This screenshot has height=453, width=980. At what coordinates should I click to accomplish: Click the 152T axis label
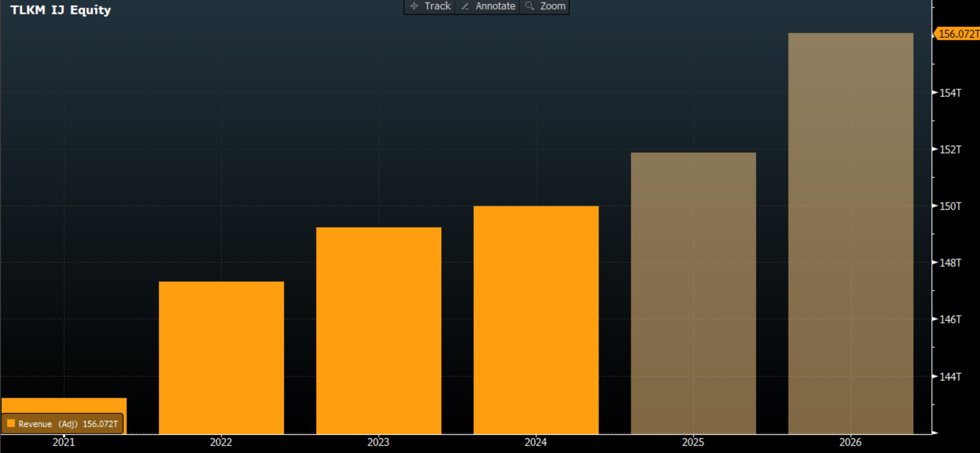pos(950,149)
